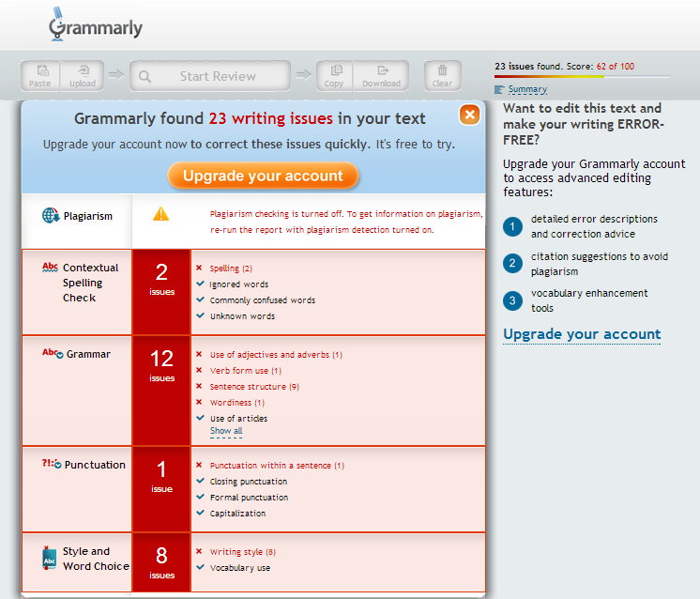Click the number 2 circle in sidebar
700x599 pixels.
[x=512, y=263]
